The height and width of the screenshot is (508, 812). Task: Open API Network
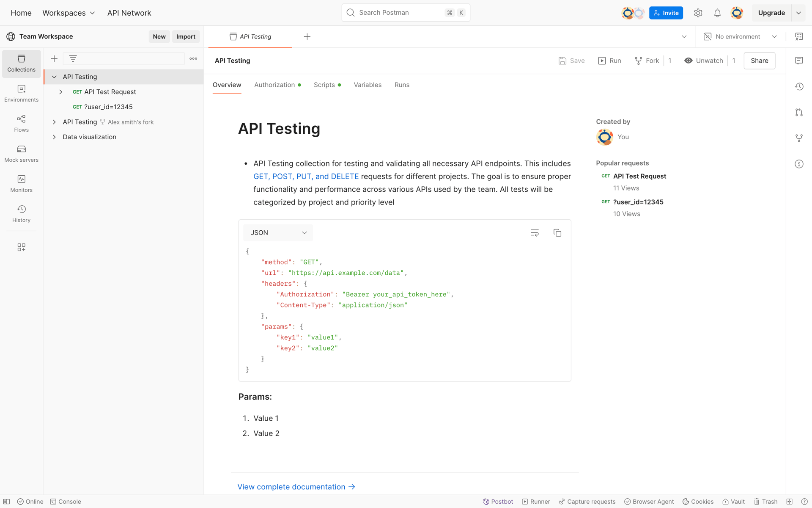click(x=129, y=13)
